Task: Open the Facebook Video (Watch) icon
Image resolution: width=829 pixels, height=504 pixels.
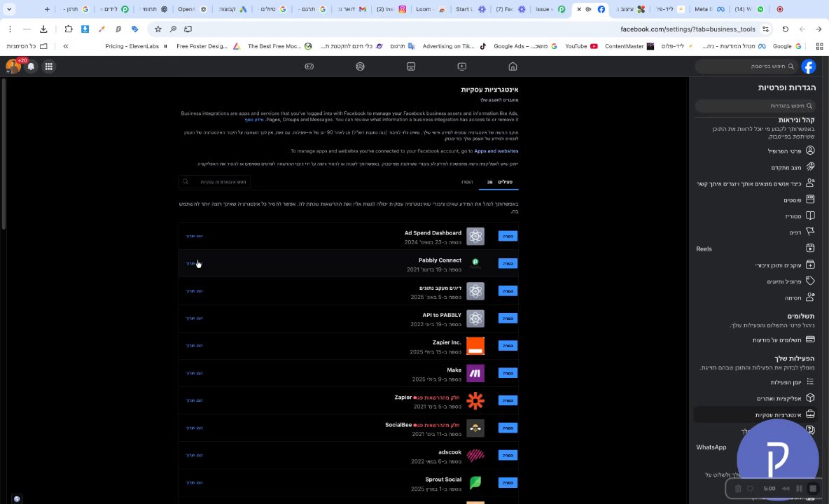Action: click(461, 66)
